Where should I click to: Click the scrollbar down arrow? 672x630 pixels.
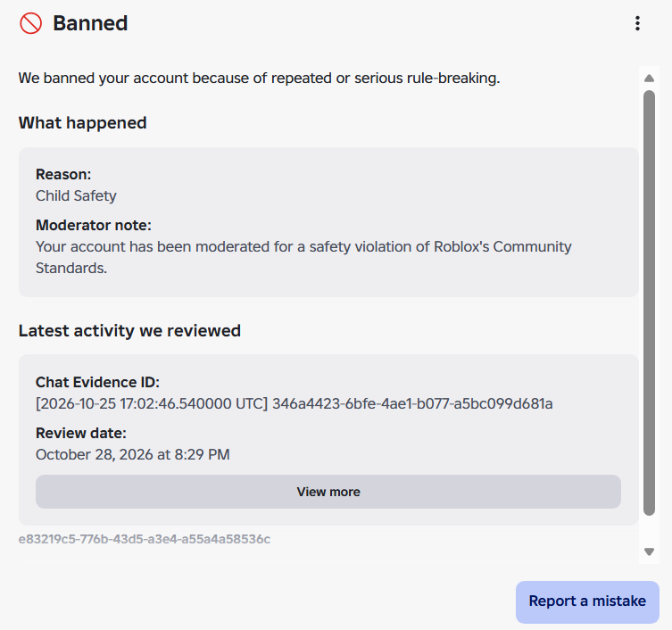649,551
